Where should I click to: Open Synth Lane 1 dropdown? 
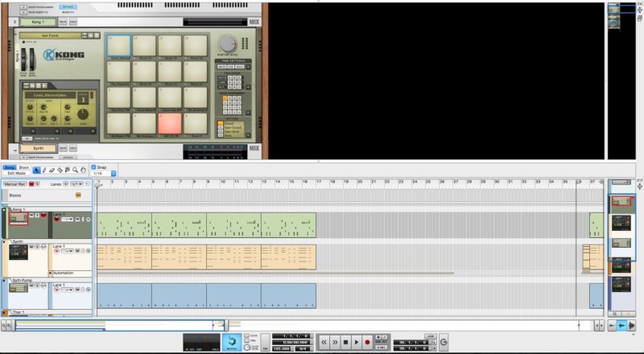[x=67, y=251]
